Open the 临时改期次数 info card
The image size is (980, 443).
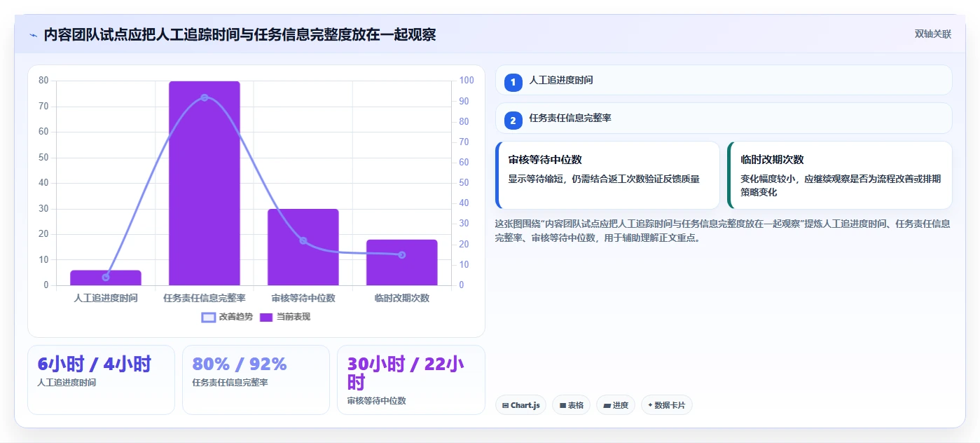pyautogui.click(x=840, y=175)
